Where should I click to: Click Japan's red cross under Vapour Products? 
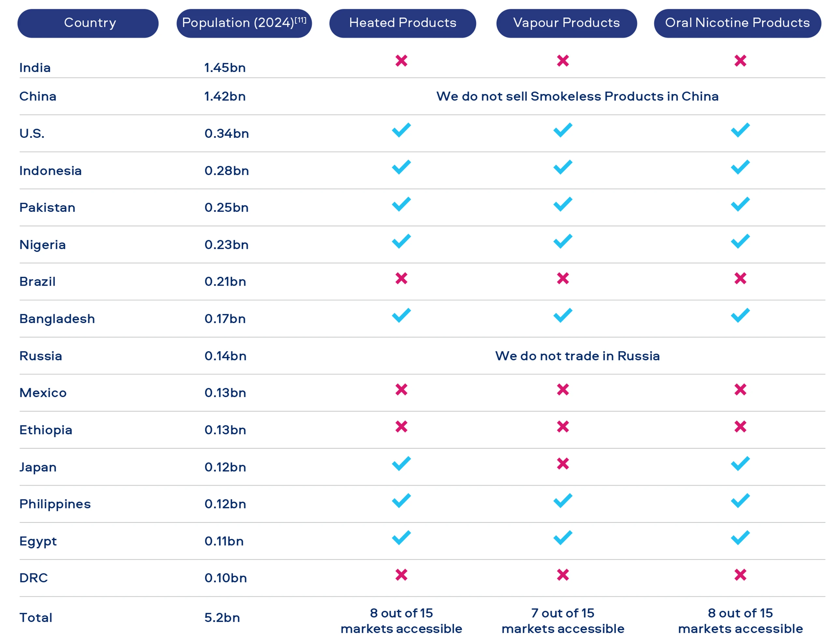coord(563,463)
